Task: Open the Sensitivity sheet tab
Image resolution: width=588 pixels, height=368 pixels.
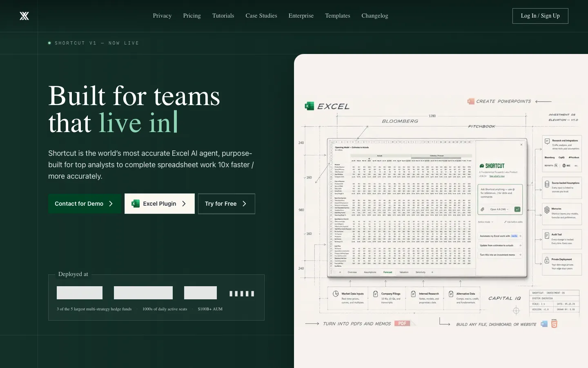Action: click(421, 272)
